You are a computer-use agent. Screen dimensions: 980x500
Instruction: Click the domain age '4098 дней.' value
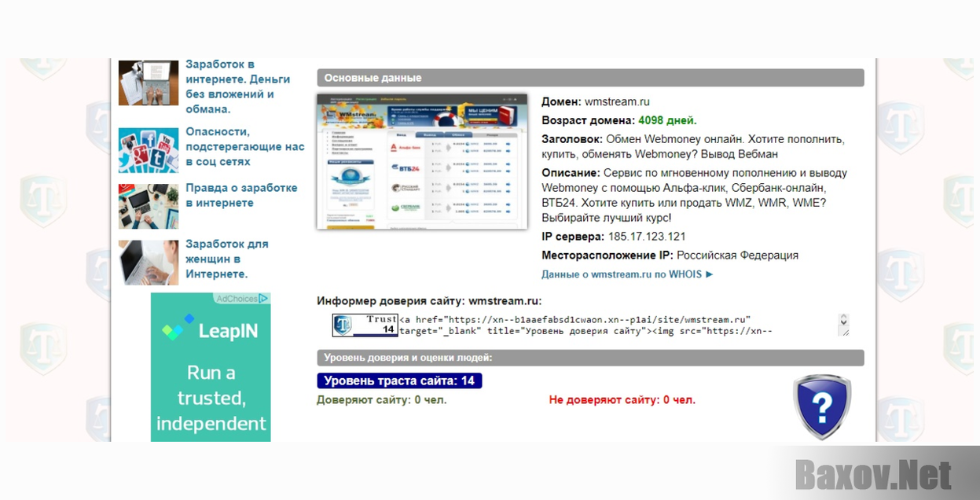click(x=667, y=120)
